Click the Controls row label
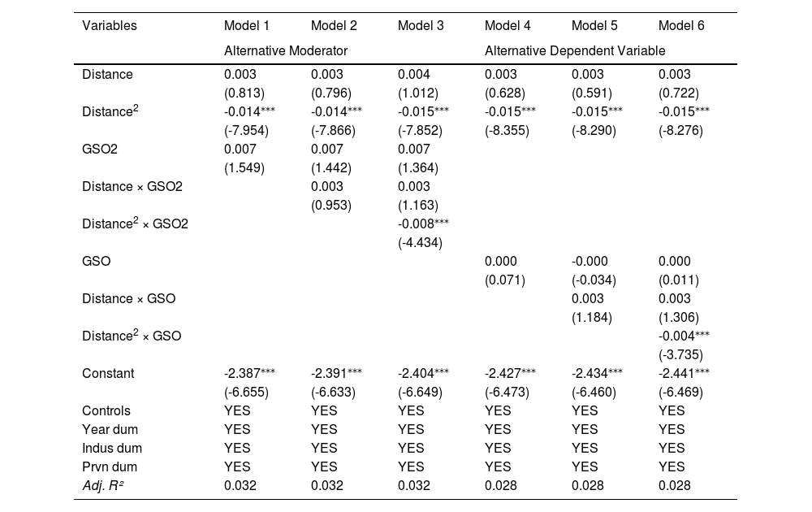The height and width of the screenshot is (512, 812). [106, 410]
